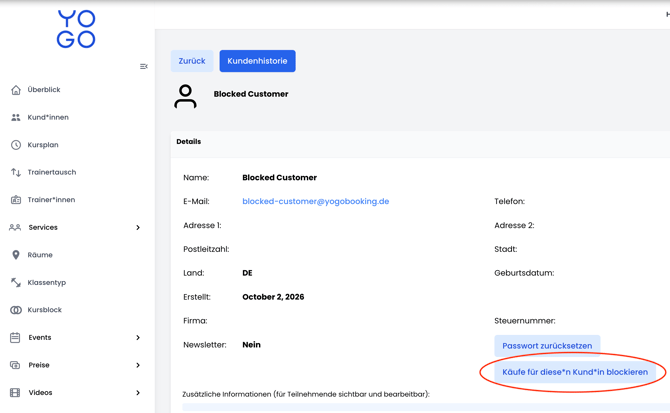This screenshot has height=413, width=670.
Task: Expand the Videos submenu chevron
Action: point(138,393)
